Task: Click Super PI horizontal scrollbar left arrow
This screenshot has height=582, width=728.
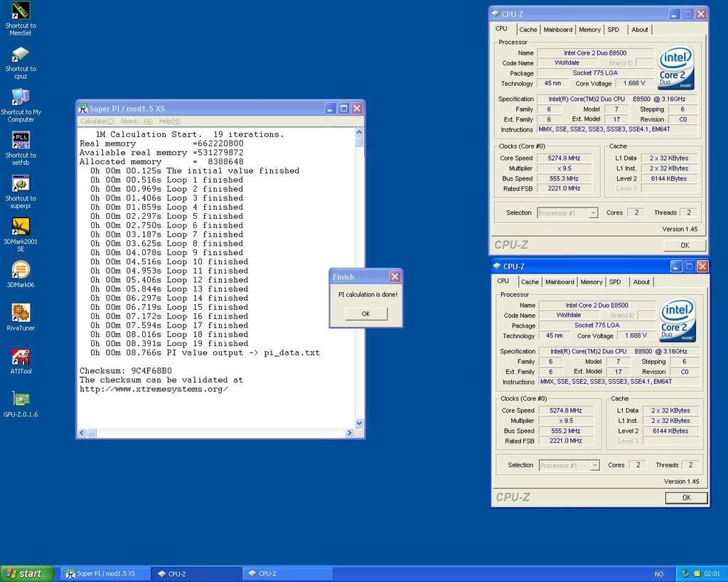Action: point(82,433)
